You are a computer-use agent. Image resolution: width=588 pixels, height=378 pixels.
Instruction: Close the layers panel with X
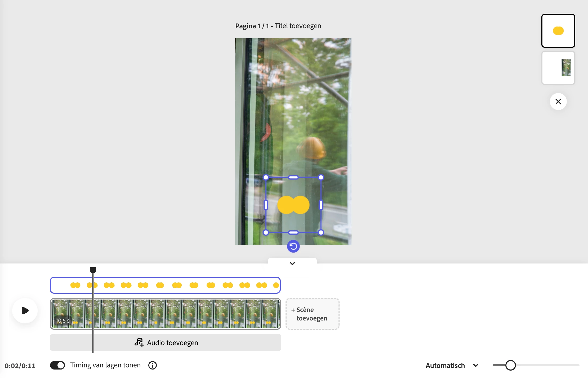coord(558,102)
